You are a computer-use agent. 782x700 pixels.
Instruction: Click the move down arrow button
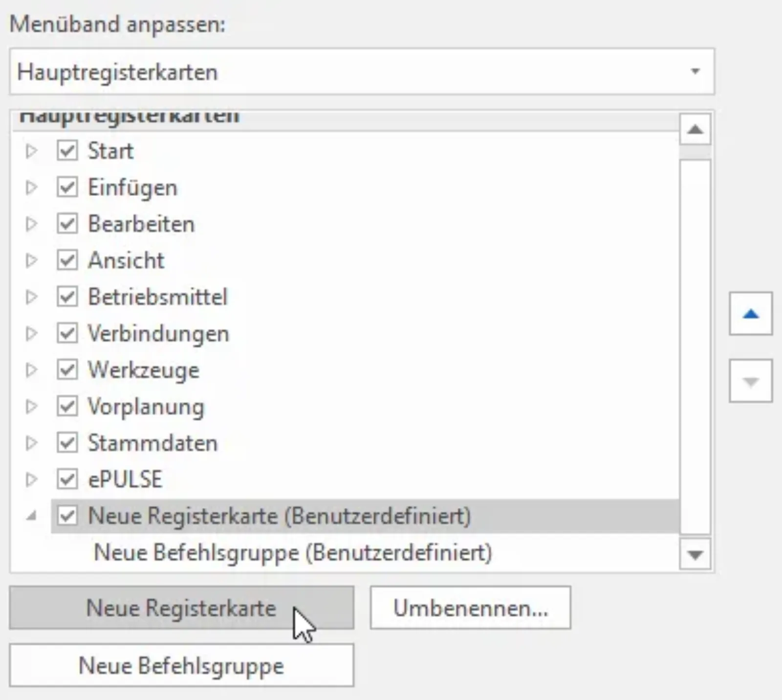(751, 381)
